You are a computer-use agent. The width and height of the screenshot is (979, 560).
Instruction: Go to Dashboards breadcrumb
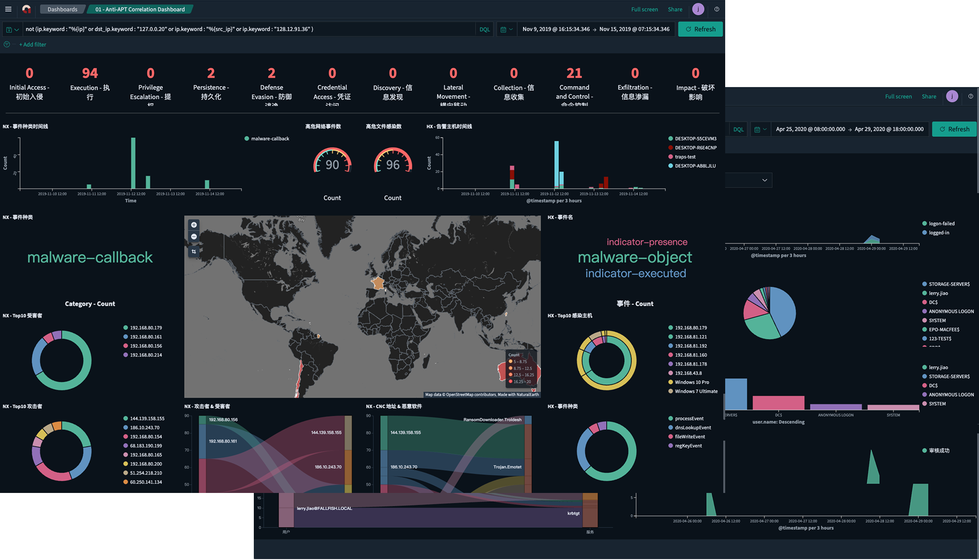(x=62, y=9)
